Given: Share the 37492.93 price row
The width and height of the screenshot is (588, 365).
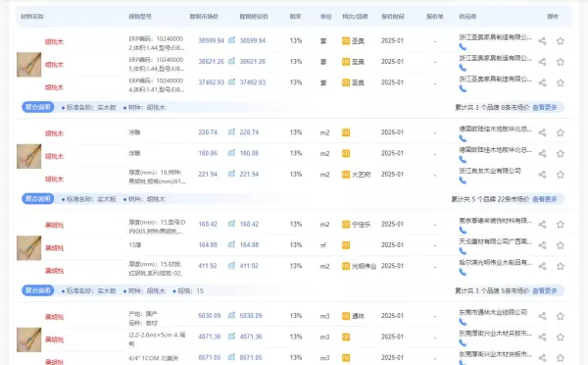Looking at the screenshot, I should (x=542, y=82).
